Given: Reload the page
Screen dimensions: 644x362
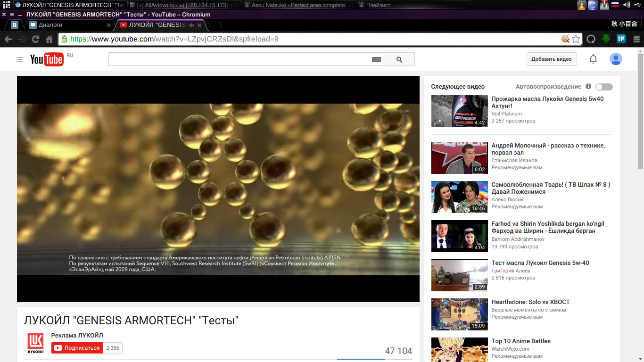Looking at the screenshot, I should point(35,39).
